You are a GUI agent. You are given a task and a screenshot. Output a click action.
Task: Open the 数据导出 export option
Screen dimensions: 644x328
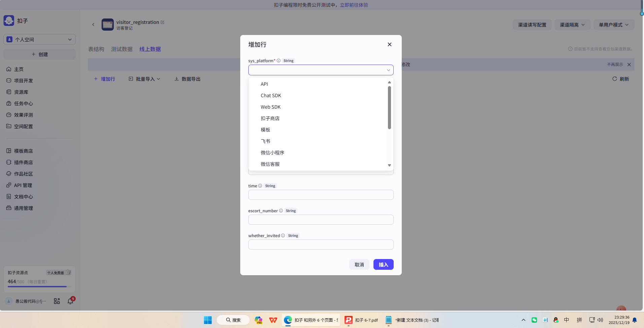[x=187, y=79]
